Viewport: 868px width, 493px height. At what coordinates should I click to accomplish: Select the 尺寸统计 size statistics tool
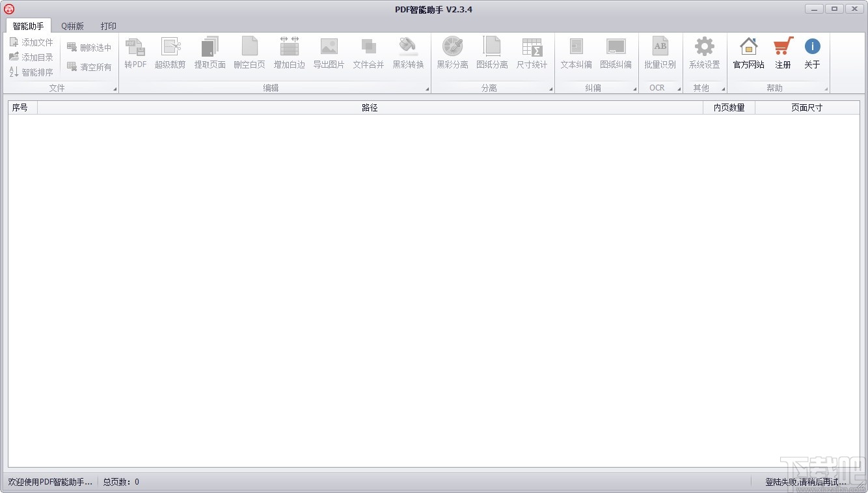coord(532,53)
